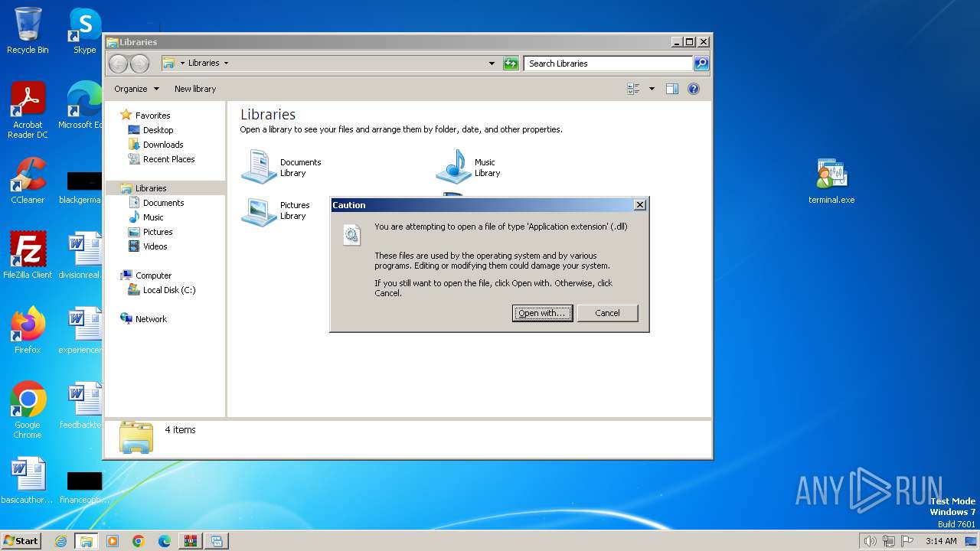
Task: Select the Google Chrome desktop icon
Action: [28, 409]
